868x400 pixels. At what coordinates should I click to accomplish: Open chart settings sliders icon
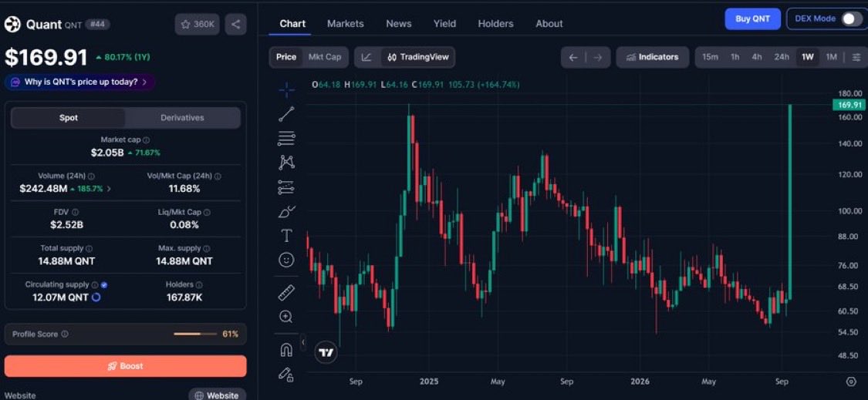click(856, 57)
